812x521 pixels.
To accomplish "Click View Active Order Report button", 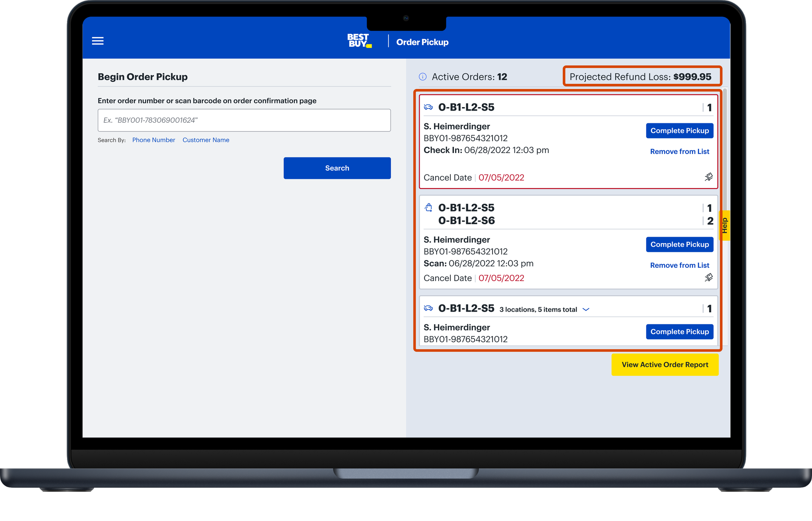I will pyautogui.click(x=665, y=365).
